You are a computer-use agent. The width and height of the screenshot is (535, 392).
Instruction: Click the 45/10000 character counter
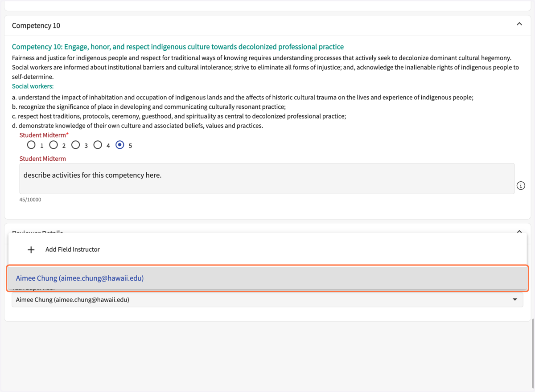click(x=30, y=200)
